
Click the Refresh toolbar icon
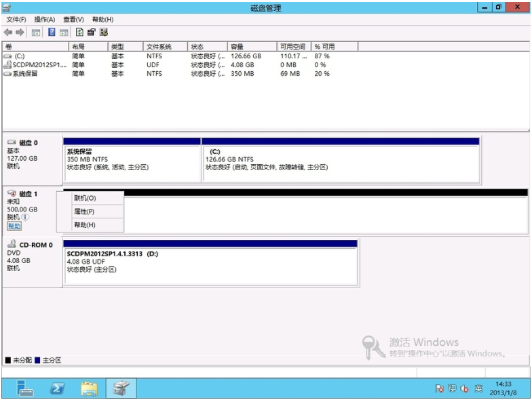[x=79, y=33]
